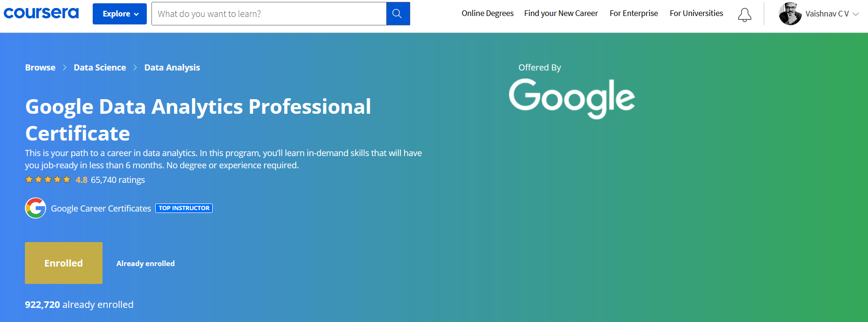Image resolution: width=868 pixels, height=322 pixels.
Task: Click the magnifying glass search button
Action: click(x=398, y=14)
